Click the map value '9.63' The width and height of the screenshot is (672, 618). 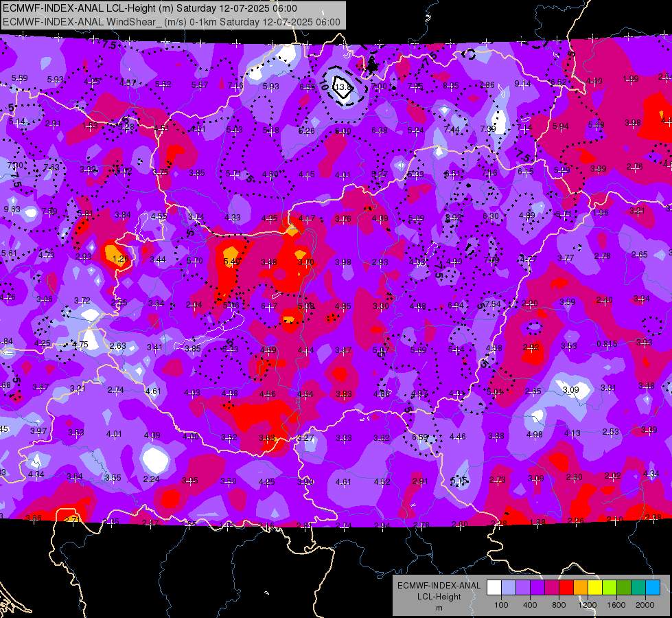12,209
